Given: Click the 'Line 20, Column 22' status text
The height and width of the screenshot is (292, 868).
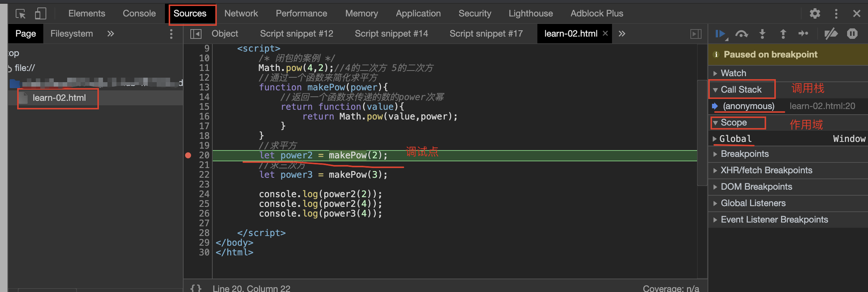Looking at the screenshot, I should pyautogui.click(x=252, y=288).
